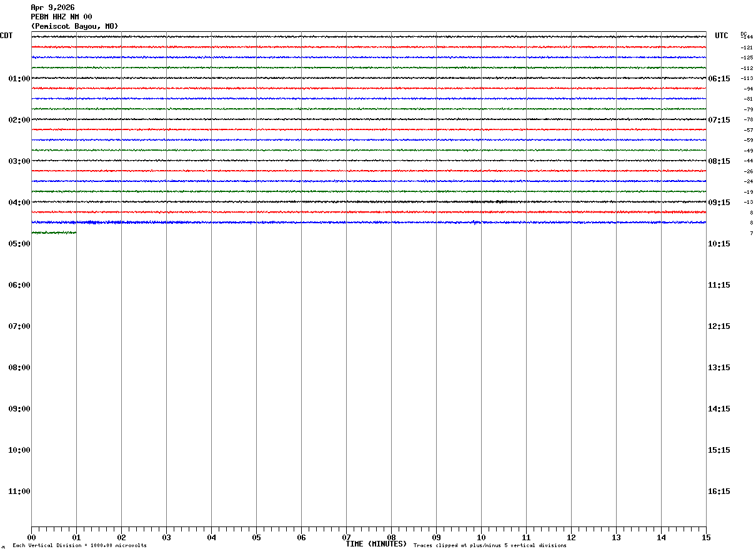
Task: Select the 10:00 CDT row label
Action: 19,450
